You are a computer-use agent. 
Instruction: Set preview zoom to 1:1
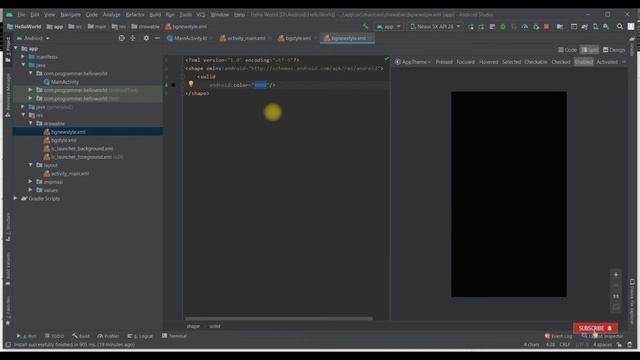[x=616, y=296]
